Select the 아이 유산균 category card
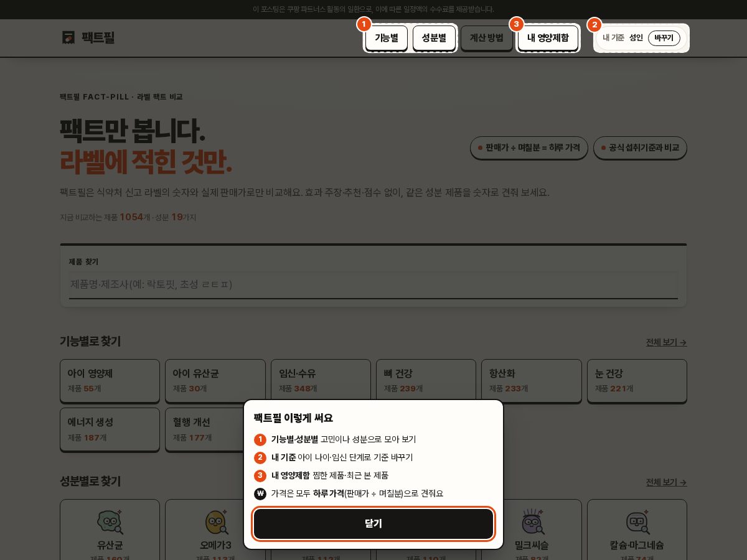The width and height of the screenshot is (747, 560). [215, 381]
